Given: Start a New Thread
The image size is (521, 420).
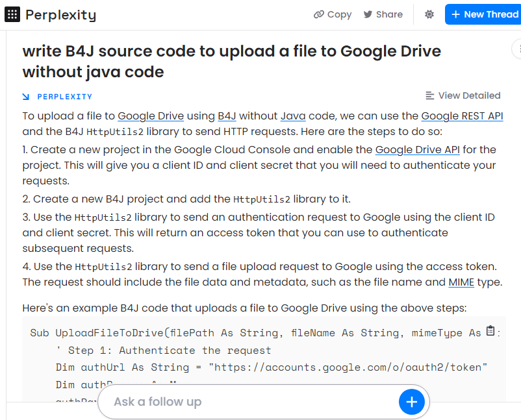Looking at the screenshot, I should (483, 14).
